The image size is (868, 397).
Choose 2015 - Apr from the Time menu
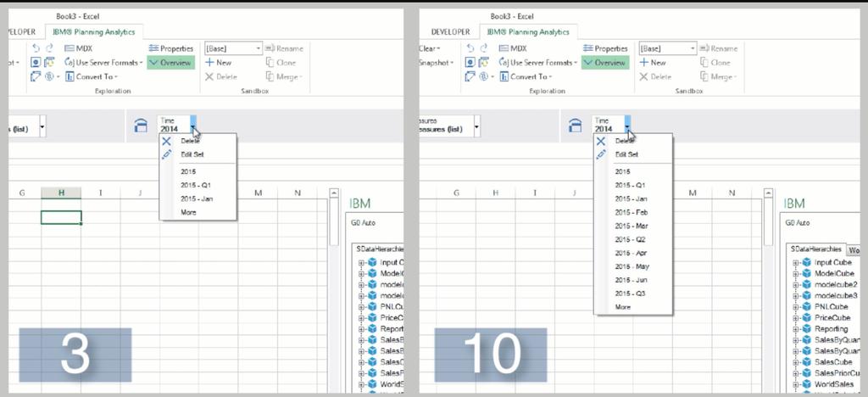click(631, 253)
